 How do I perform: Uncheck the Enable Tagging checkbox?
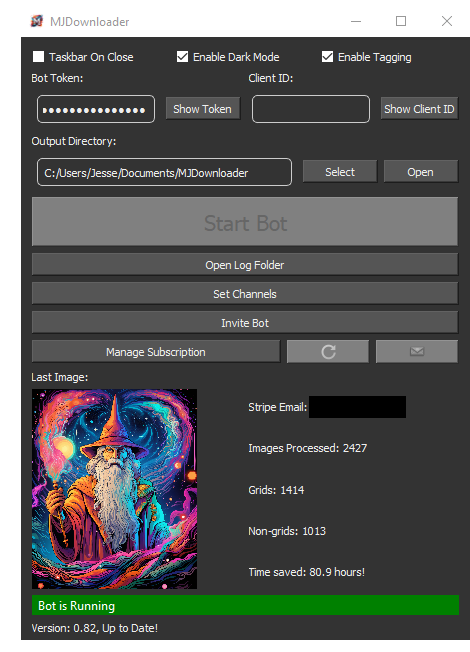[x=327, y=57]
